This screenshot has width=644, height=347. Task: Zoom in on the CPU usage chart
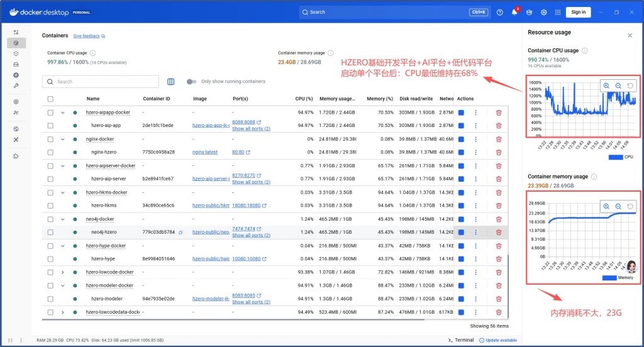click(606, 86)
